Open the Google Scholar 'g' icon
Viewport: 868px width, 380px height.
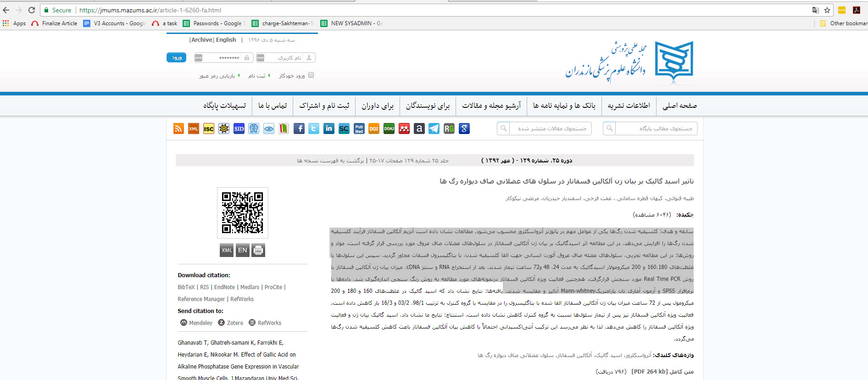tap(464, 129)
